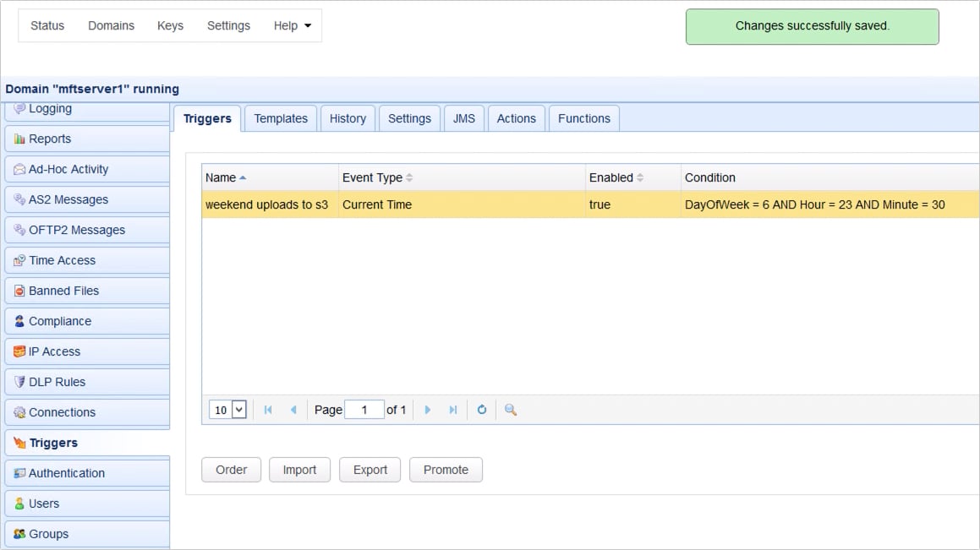This screenshot has height=550, width=980.
Task: Select the Ad-Hoc Activity envelope icon
Action: point(19,169)
